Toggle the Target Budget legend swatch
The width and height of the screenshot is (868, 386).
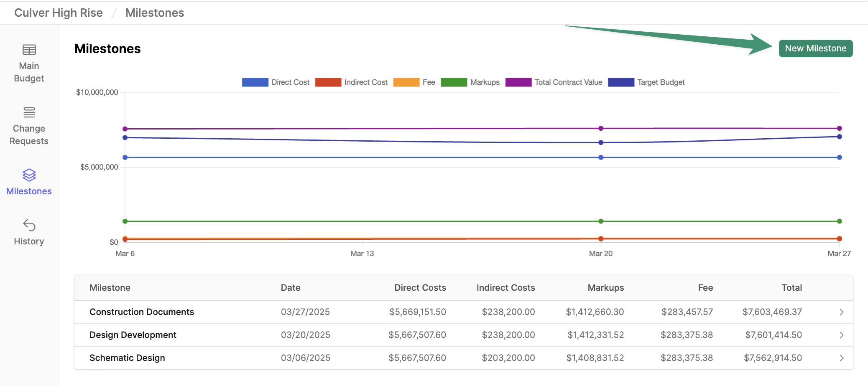[621, 82]
